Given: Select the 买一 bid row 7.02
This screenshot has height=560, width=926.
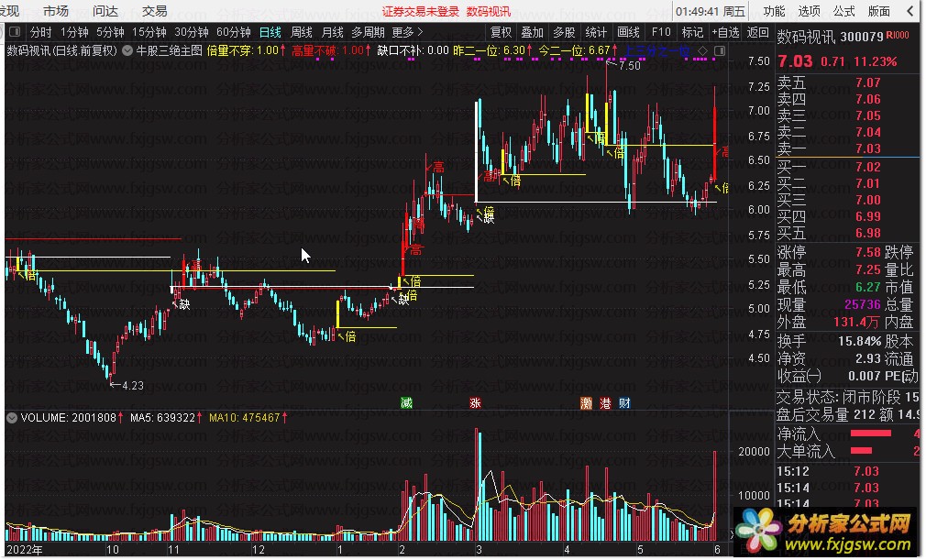Looking at the screenshot, I should click(847, 167).
